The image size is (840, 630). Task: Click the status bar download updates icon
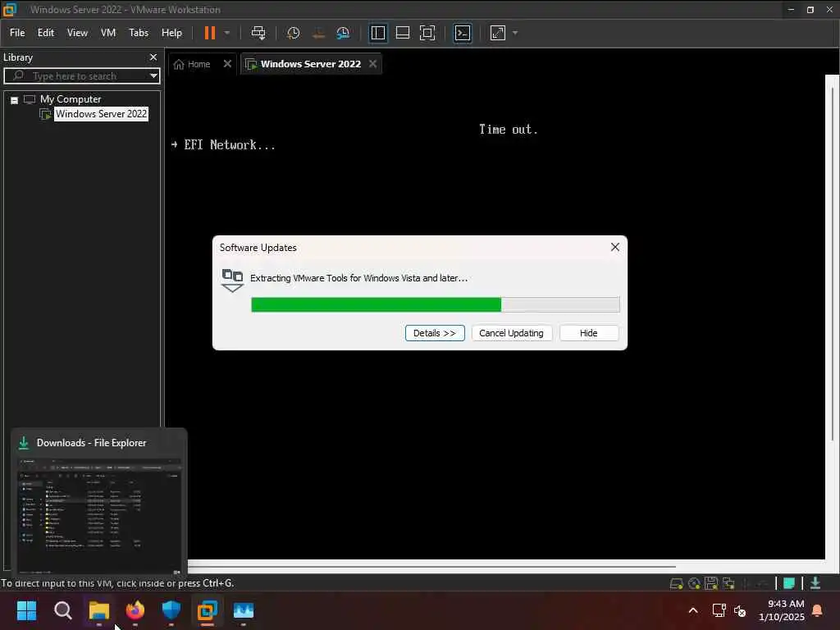click(815, 583)
